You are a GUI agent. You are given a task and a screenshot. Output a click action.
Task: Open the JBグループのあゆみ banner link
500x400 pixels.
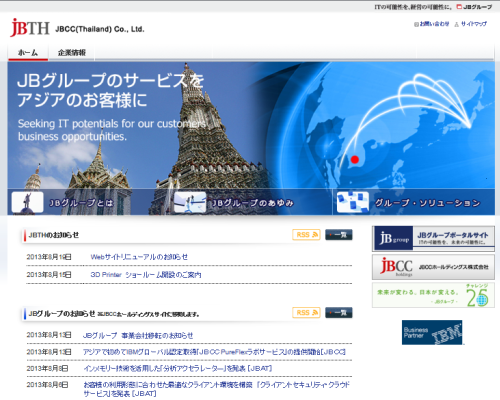point(253,203)
